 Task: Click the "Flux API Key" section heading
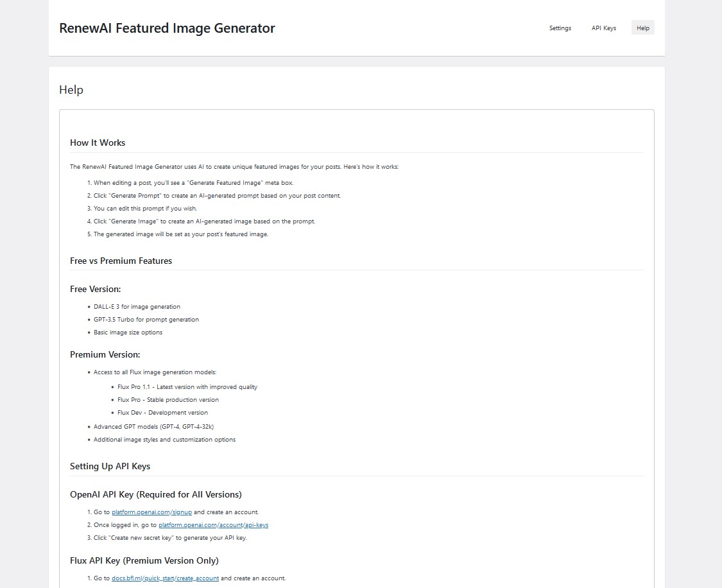click(144, 560)
